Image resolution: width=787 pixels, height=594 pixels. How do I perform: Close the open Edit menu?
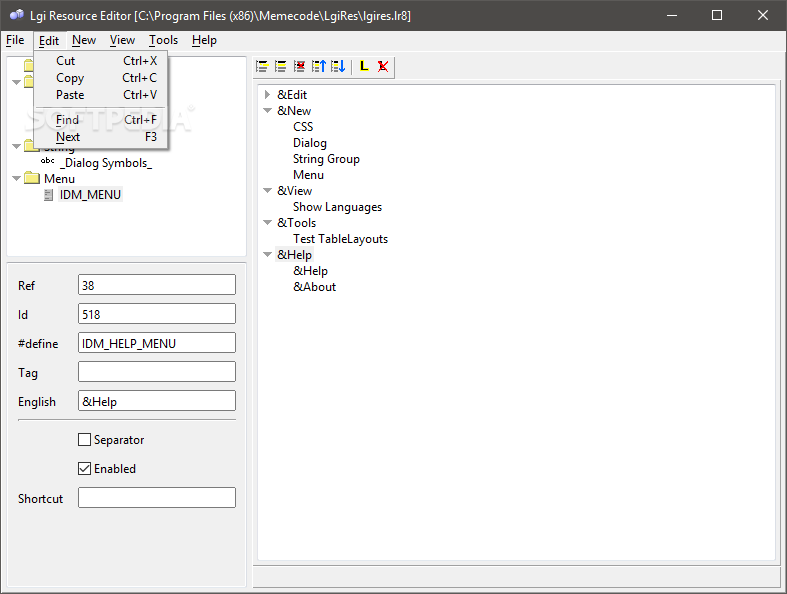pos(49,41)
